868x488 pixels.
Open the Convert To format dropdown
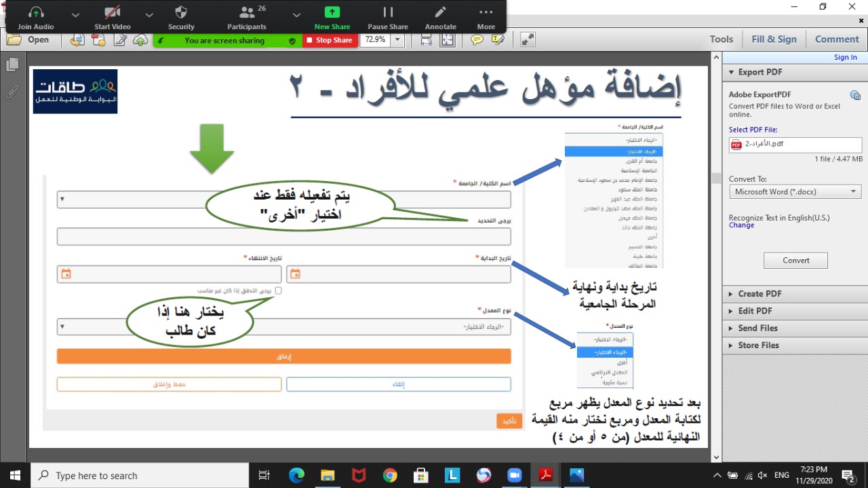click(x=795, y=192)
